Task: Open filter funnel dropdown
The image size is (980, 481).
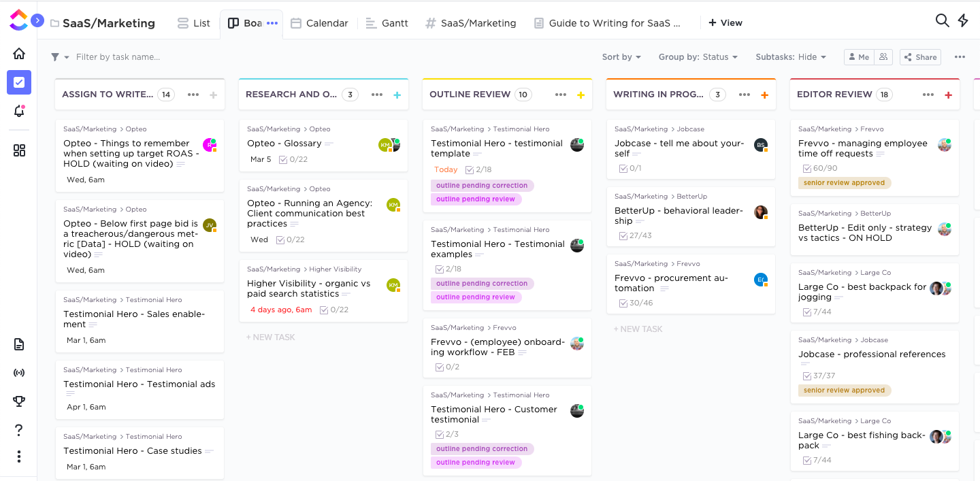Action: tap(60, 57)
